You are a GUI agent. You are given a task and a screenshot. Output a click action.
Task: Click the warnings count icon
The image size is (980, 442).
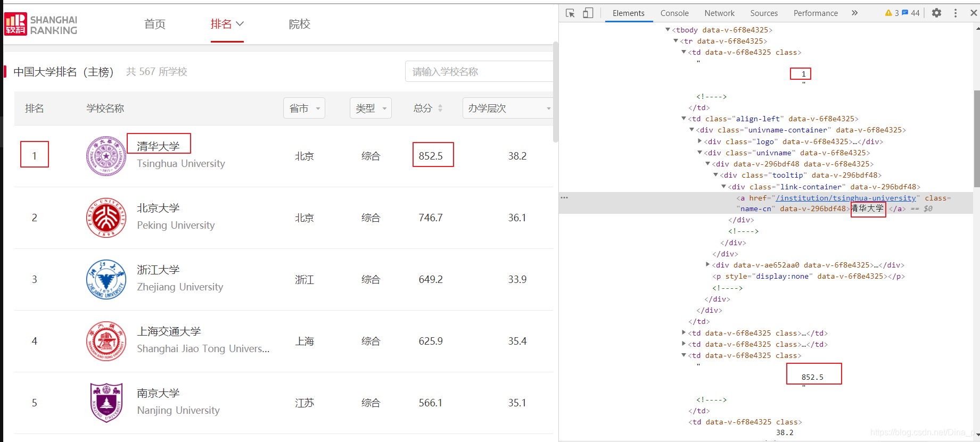point(892,13)
